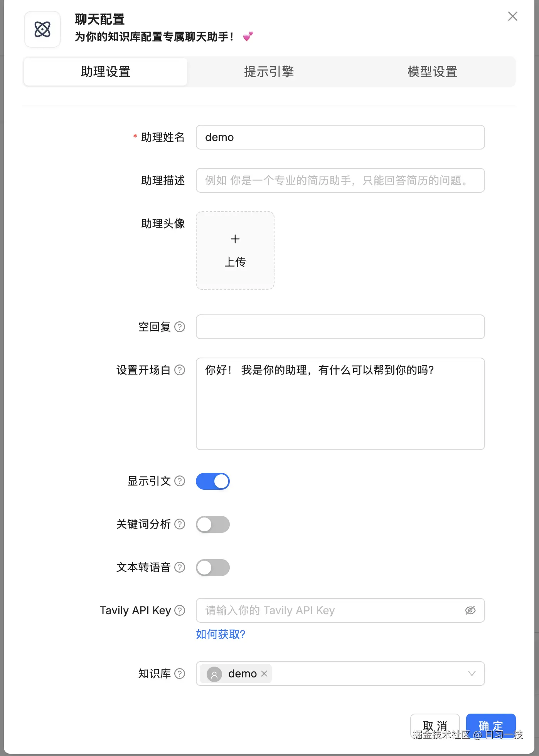
Task: Switch to 提示引擎 tab
Action: (x=269, y=72)
